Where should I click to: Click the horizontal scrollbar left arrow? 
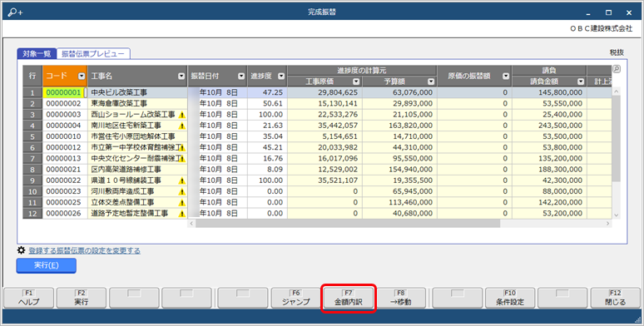point(191,224)
